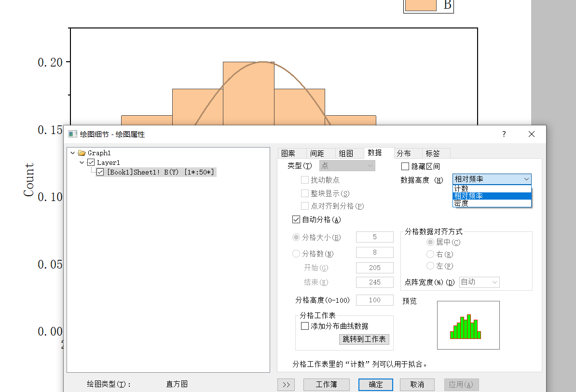The height and width of the screenshot is (392, 576).
Task: Click the 直方图 plot type text
Action: tap(177, 384)
